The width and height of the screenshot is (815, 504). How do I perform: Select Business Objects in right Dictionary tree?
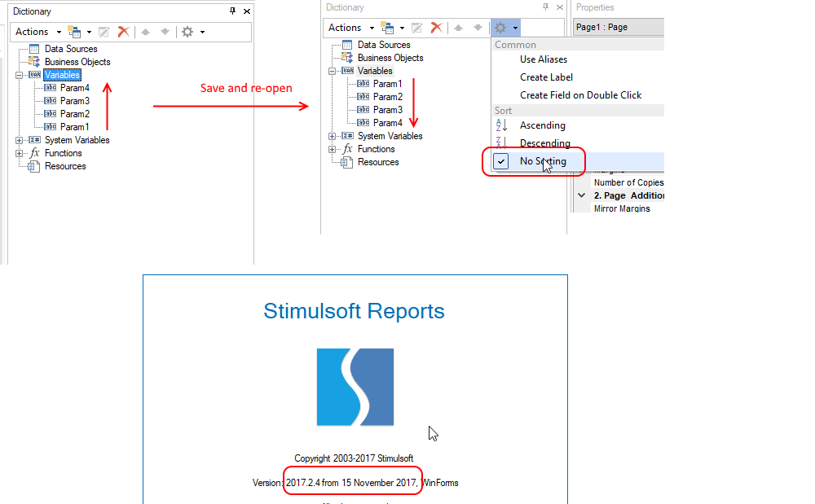click(x=390, y=58)
